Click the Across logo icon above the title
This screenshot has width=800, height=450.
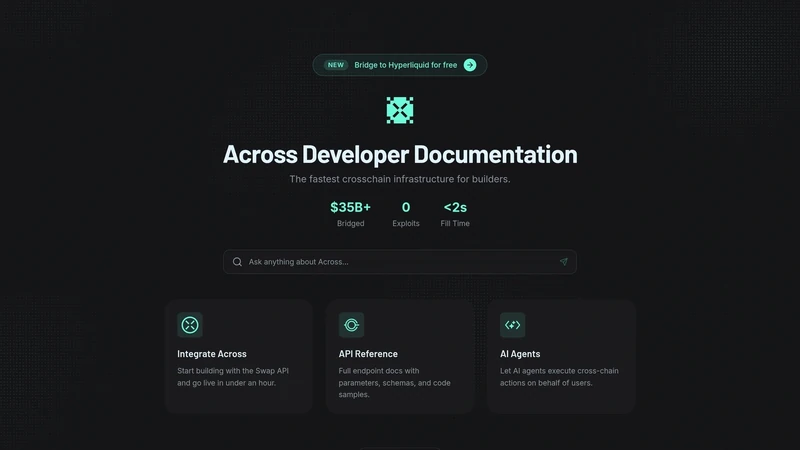pos(400,110)
